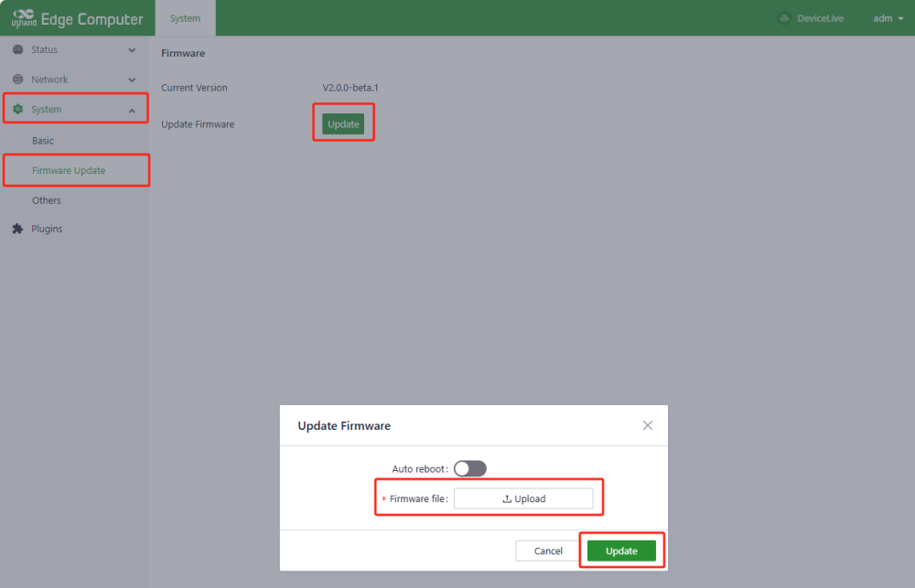
Task: Collapse the System menu chevron
Action: tap(132, 110)
